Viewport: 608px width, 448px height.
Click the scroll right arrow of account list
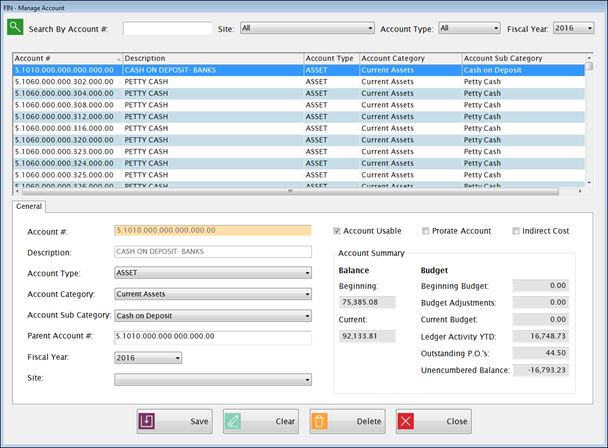click(580, 191)
